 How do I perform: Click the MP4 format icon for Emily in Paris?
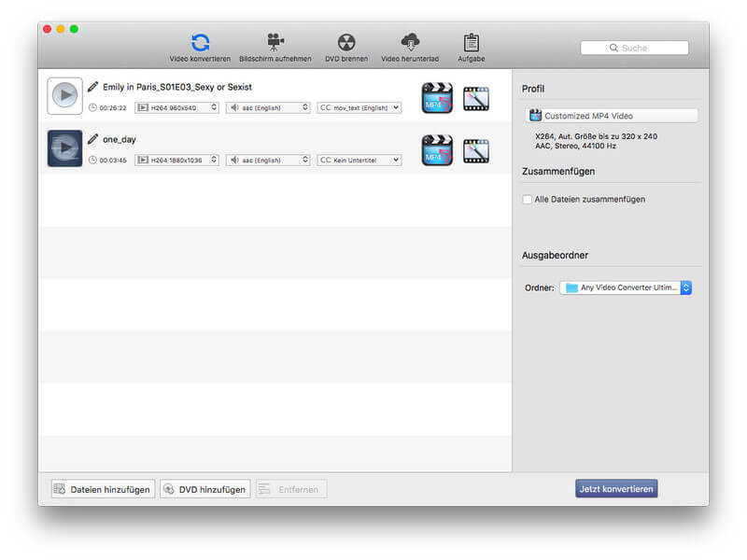pyautogui.click(x=437, y=98)
